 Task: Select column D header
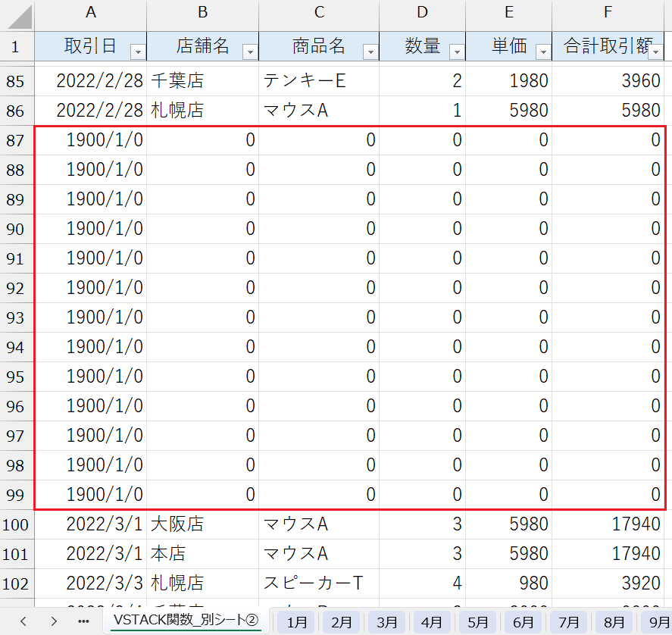[x=422, y=12]
